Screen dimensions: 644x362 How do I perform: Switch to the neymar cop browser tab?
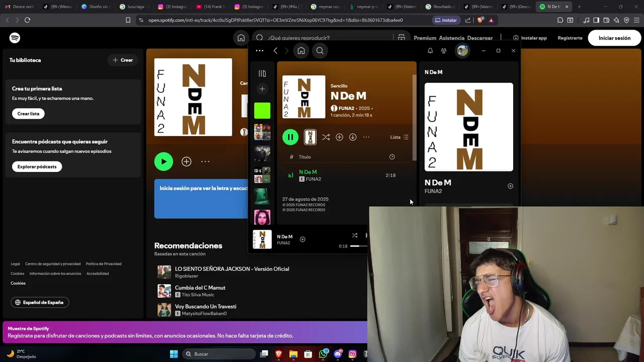click(326, 7)
